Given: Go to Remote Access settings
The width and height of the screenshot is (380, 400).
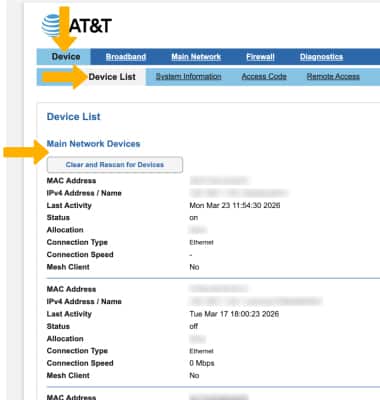Looking at the screenshot, I should click(333, 77).
